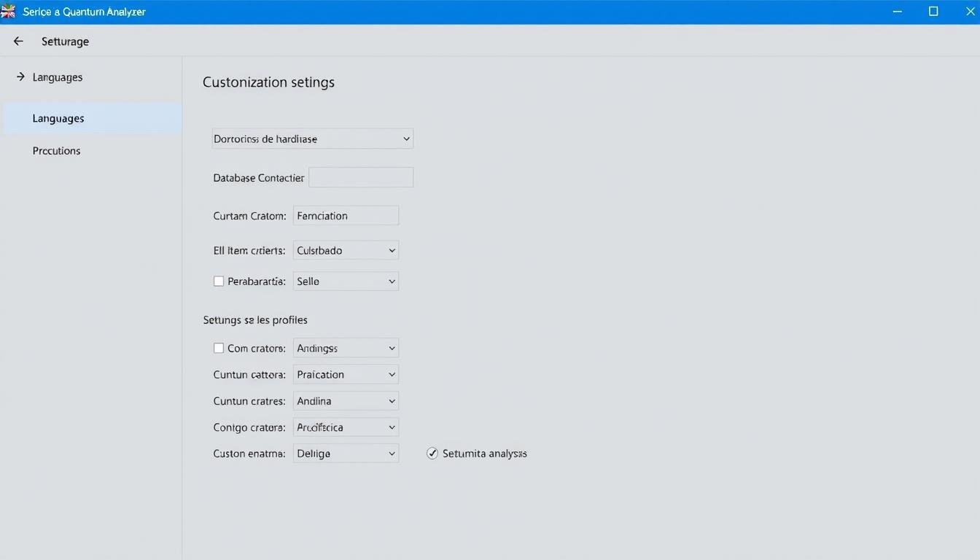
Task: Maximize the Quantum Analyzer window
Action: [933, 12]
